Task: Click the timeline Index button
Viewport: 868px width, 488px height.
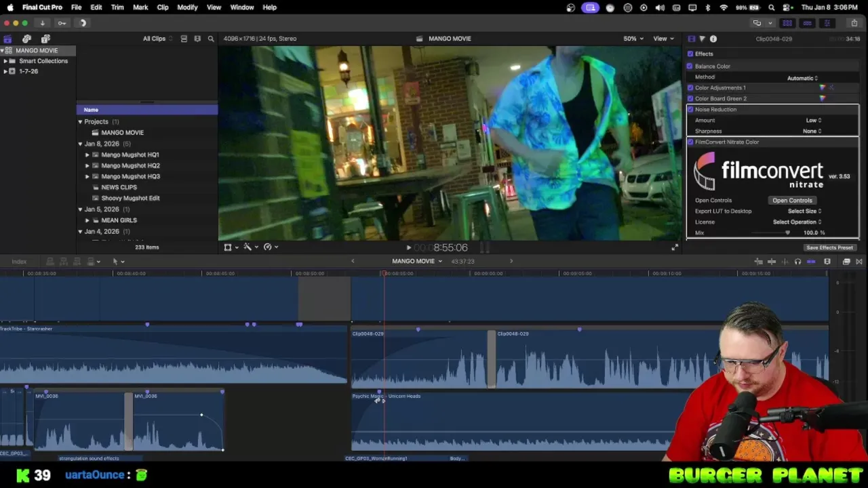Action: coord(19,262)
